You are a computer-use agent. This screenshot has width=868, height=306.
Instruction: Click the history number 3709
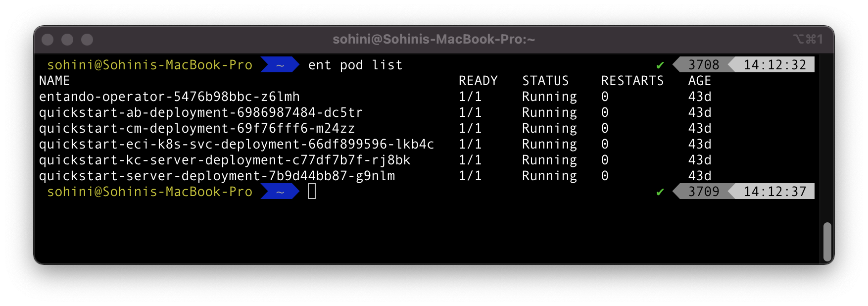[x=704, y=192]
